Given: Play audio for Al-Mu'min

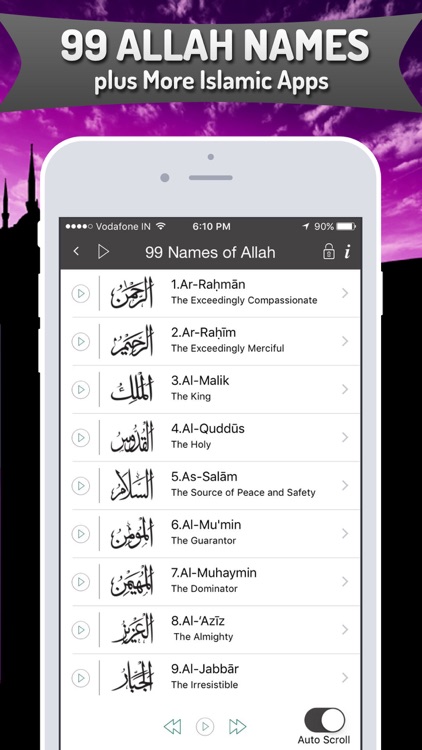Looking at the screenshot, I should (x=81, y=534).
